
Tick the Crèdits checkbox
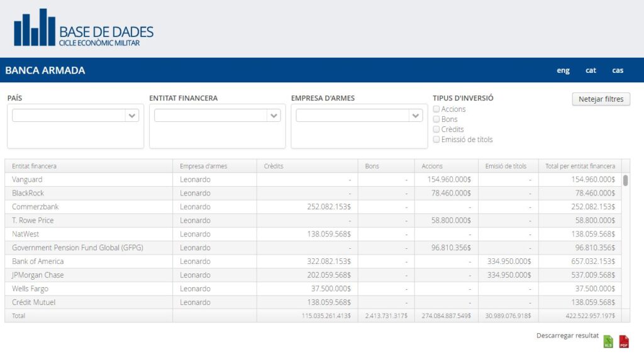click(436, 129)
